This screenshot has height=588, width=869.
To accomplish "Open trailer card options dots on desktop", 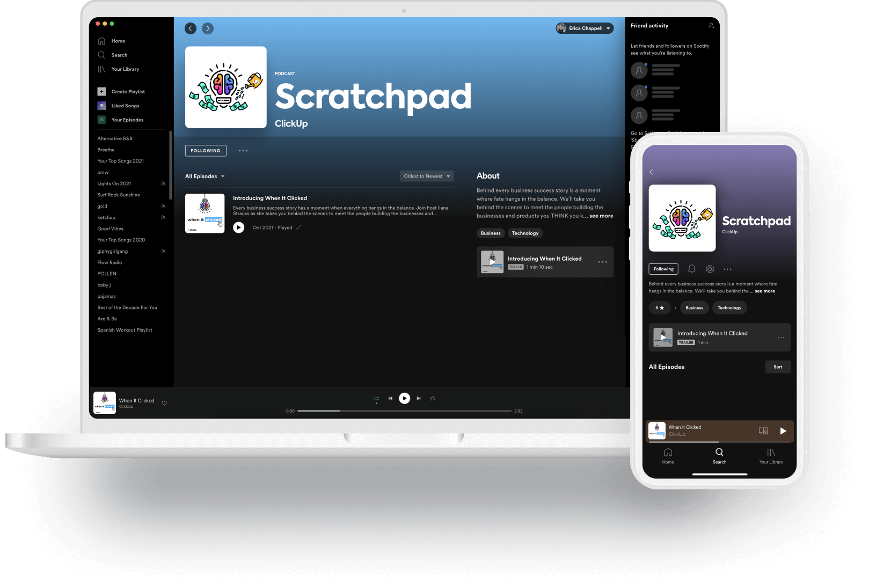I will [603, 262].
